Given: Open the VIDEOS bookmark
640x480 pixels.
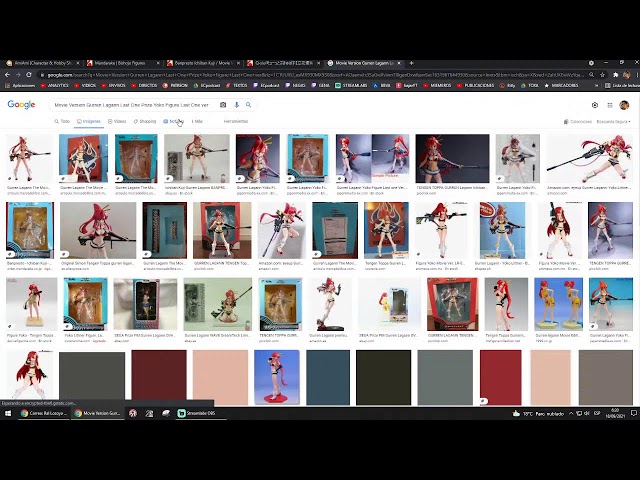Looking at the screenshot, I should [x=85, y=86].
